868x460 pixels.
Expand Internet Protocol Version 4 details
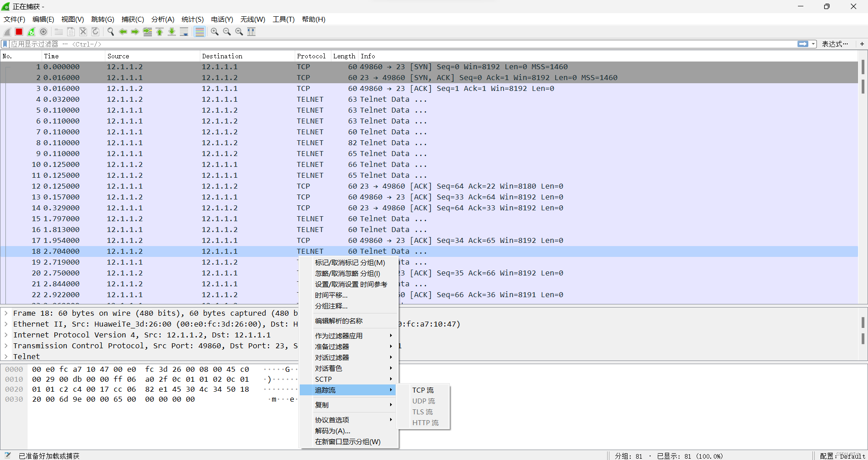(x=6, y=335)
